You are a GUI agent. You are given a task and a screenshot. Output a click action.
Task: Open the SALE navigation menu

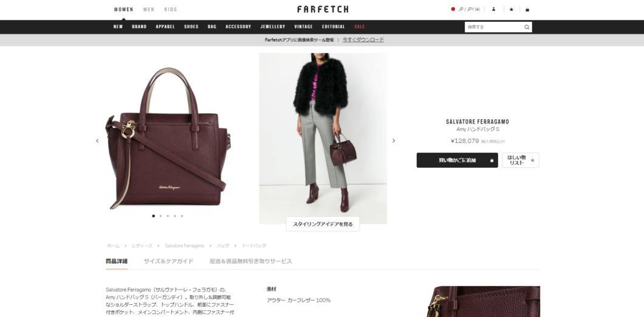(360, 27)
